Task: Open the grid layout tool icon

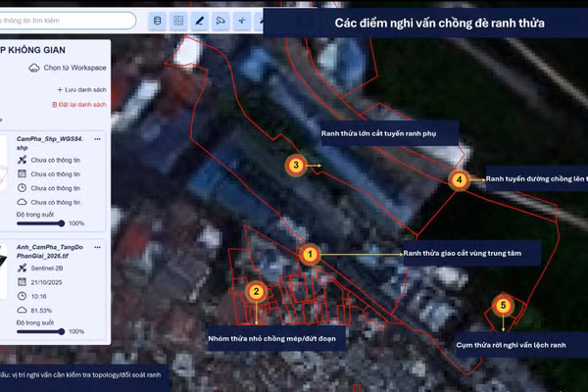Action: click(x=178, y=21)
